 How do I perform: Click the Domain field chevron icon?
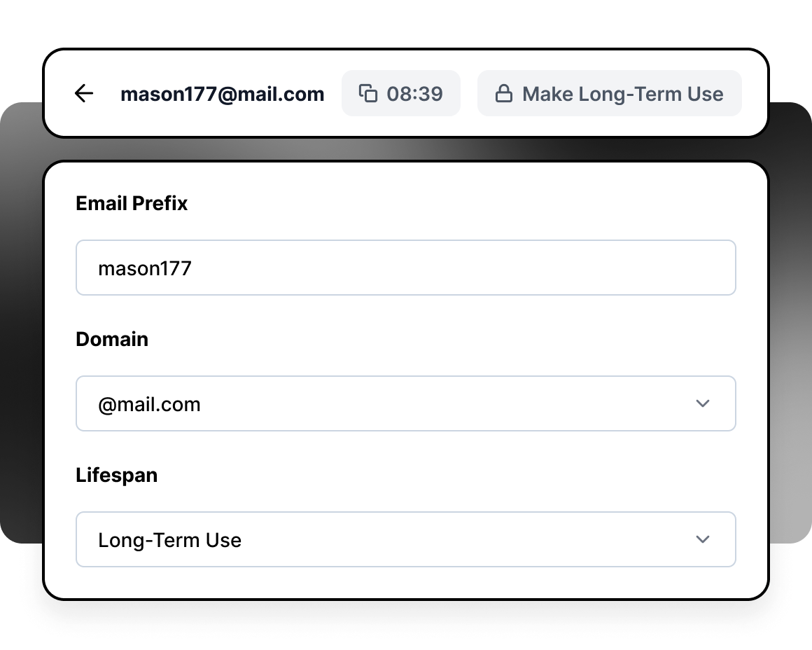[x=703, y=403]
